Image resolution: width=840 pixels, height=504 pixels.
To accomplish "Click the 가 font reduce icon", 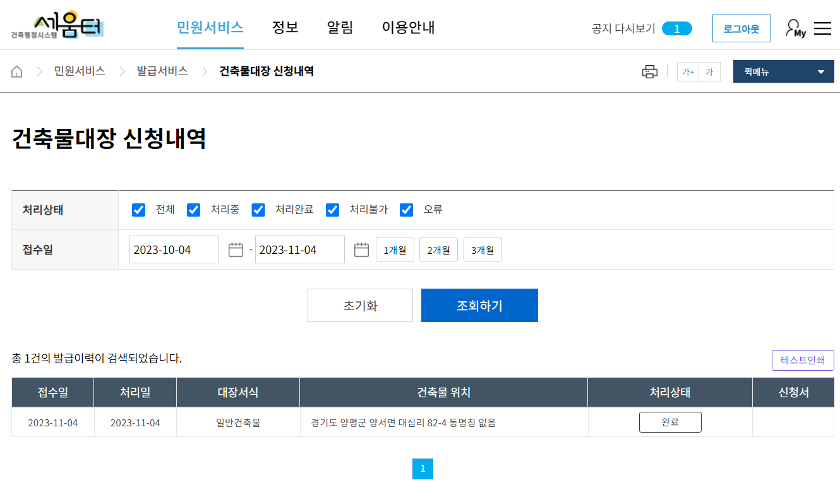I will (x=709, y=71).
